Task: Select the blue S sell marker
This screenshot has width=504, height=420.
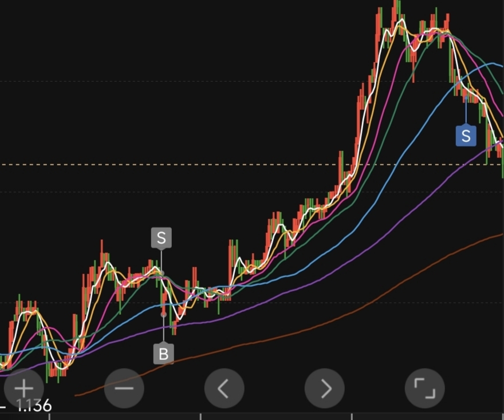Action: pyautogui.click(x=466, y=136)
